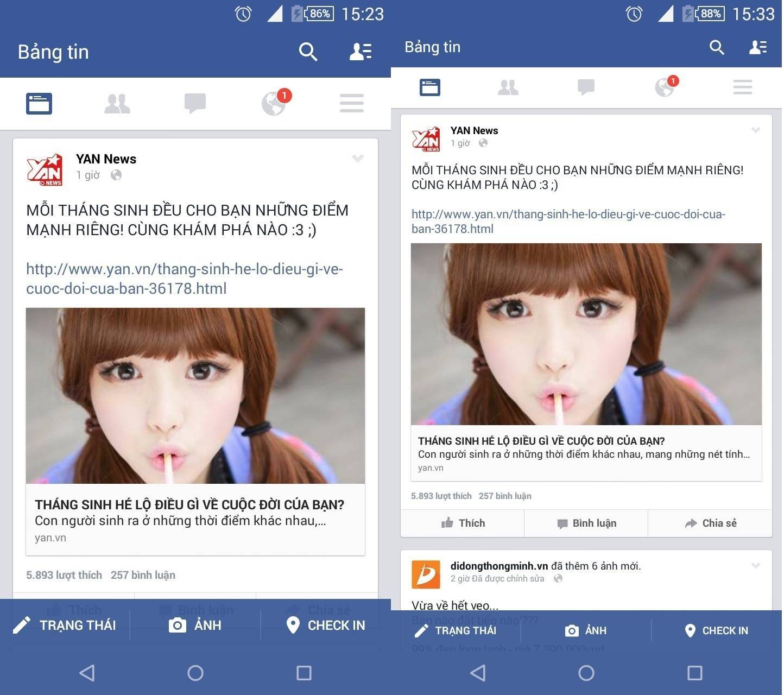Viewport: 784px width, 695px height.
Task: Open YAN News page name in right screen
Action: pyautogui.click(x=474, y=130)
